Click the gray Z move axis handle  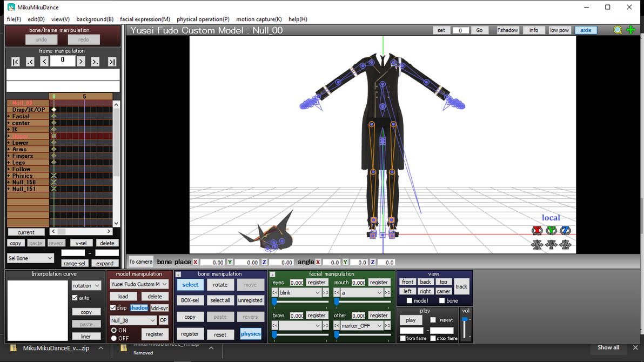point(565,245)
